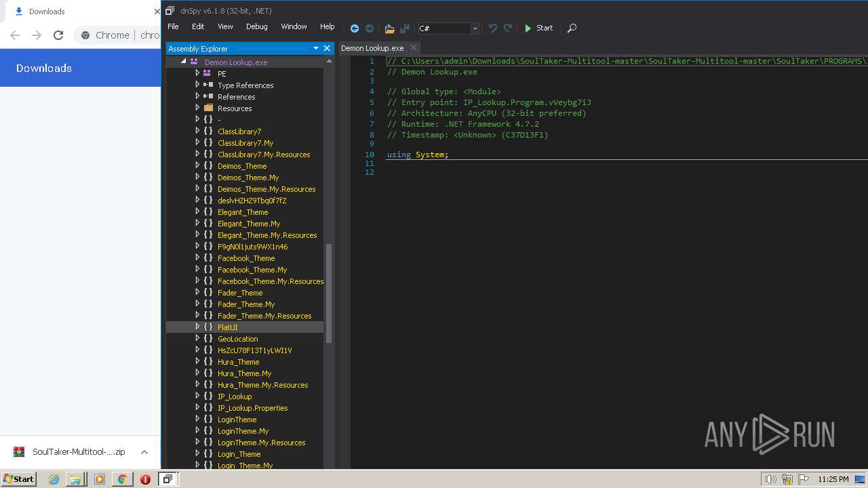
Task: Click the curly braces icon beside GeoLocation
Action: coord(208,339)
